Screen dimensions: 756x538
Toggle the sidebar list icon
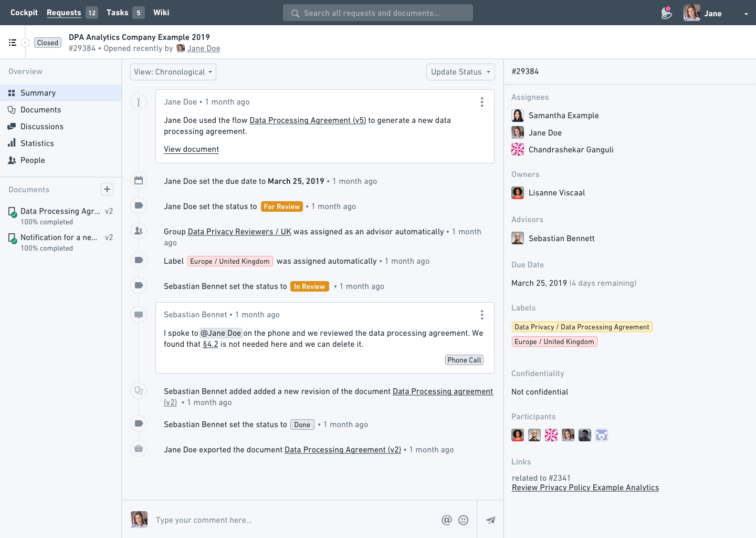[13, 43]
